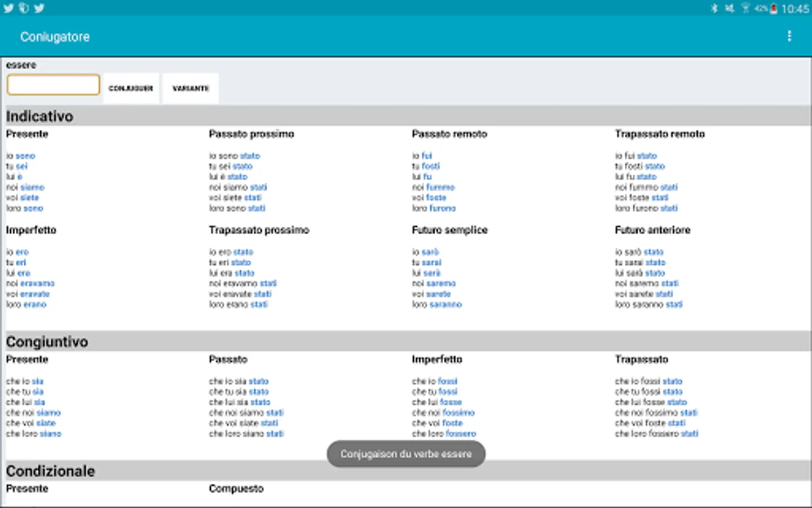Tap the 'Conjugaison du verbe essere' toast
This screenshot has width=812, height=508.
coord(406,454)
